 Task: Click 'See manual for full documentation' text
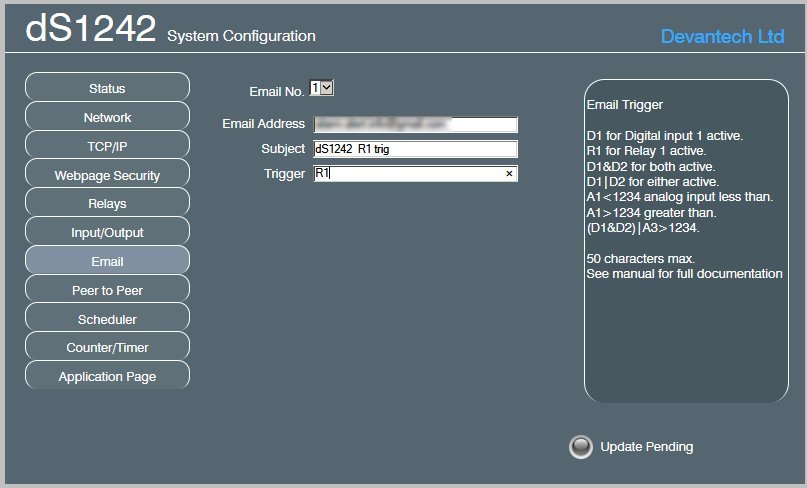[684, 273]
